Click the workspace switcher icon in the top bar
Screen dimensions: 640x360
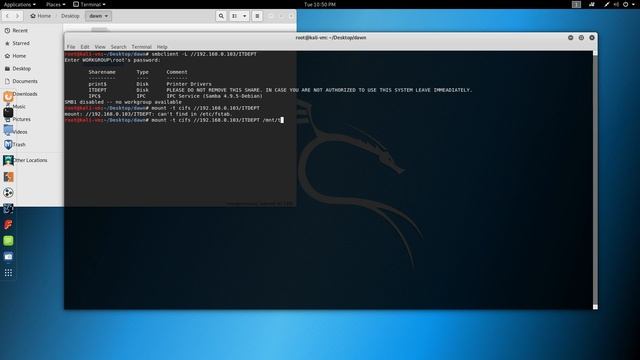[x=576, y=4]
